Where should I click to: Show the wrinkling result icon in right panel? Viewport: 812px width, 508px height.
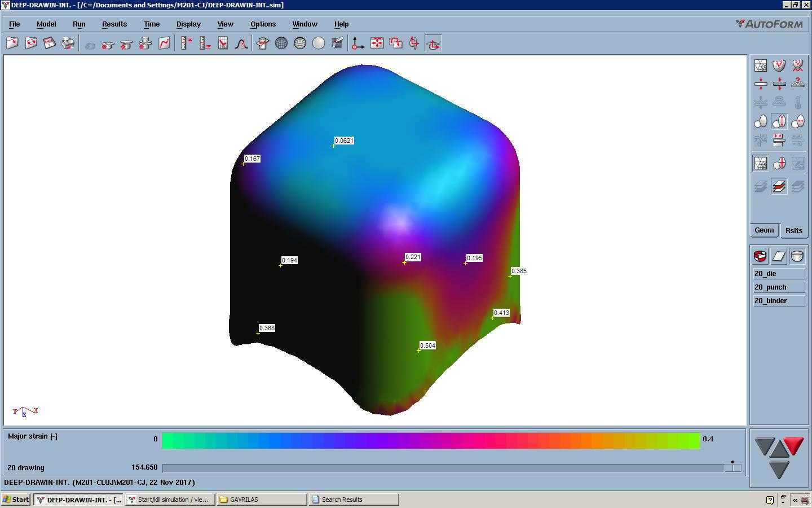798,65
